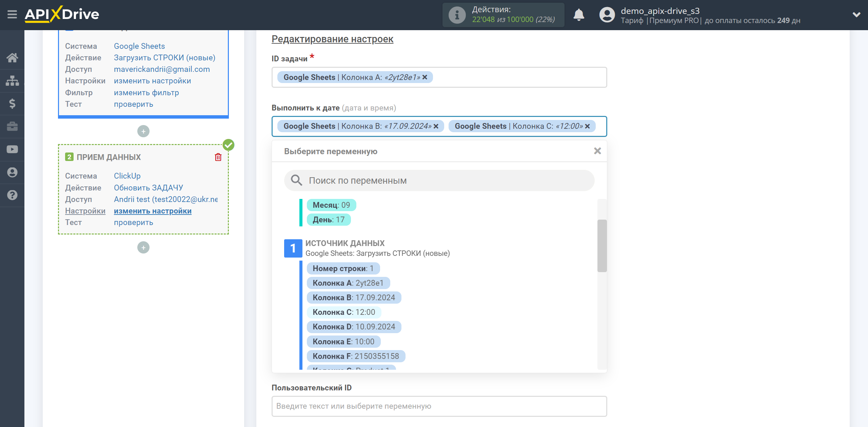
Task: Open Google Sheets system link
Action: click(x=139, y=46)
